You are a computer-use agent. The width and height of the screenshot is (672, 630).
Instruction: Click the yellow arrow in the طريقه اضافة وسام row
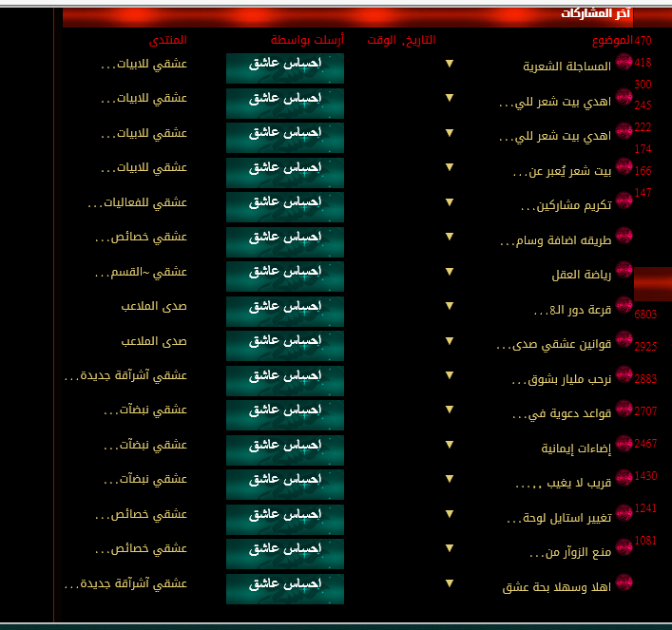[450, 237]
